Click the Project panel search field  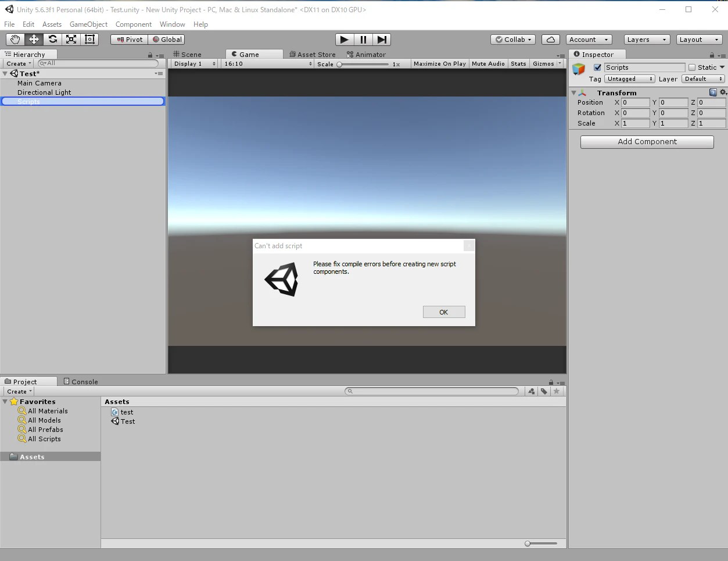[431, 391]
